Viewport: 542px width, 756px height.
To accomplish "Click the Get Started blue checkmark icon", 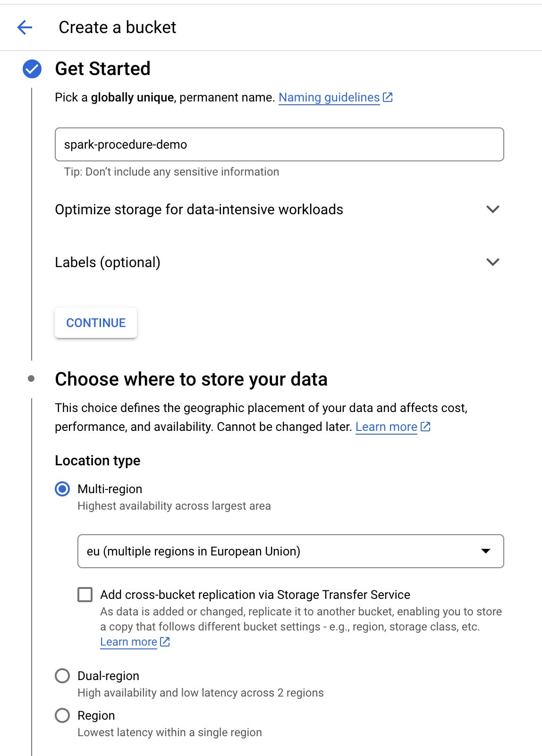I will [32, 69].
